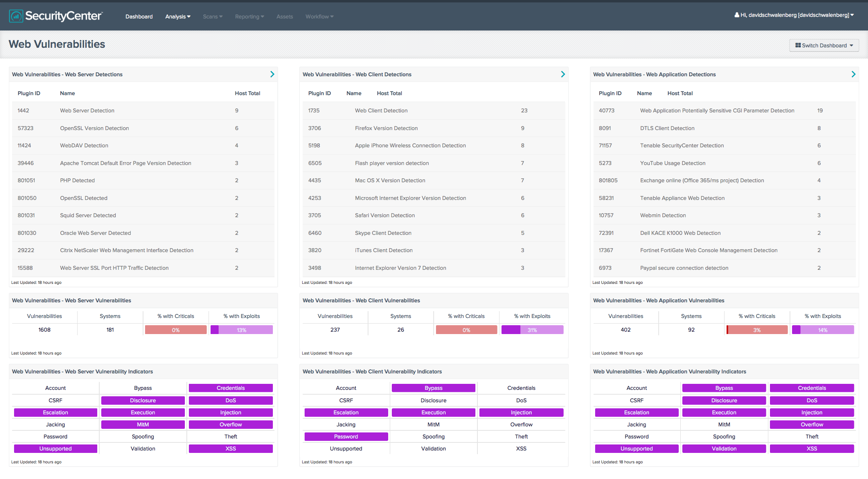The height and width of the screenshot is (479, 868).
Task: Open Web Application Detections arrow
Action: click(853, 74)
